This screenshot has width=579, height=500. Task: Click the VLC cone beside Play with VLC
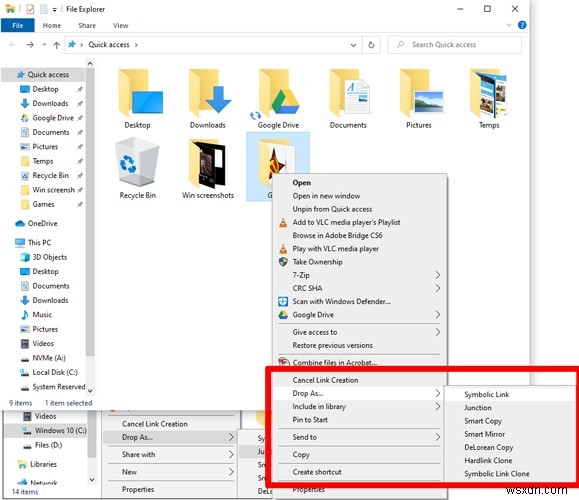pyautogui.click(x=283, y=249)
